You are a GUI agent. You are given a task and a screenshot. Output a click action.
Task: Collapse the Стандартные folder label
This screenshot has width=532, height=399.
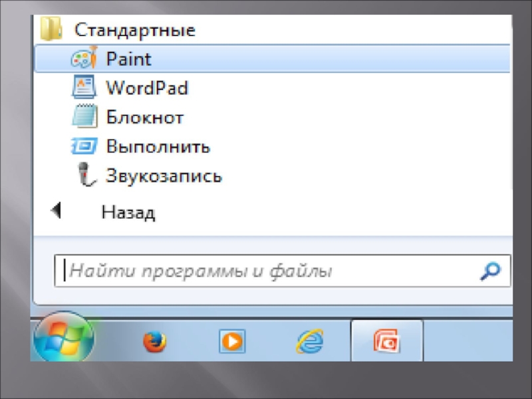(x=135, y=30)
